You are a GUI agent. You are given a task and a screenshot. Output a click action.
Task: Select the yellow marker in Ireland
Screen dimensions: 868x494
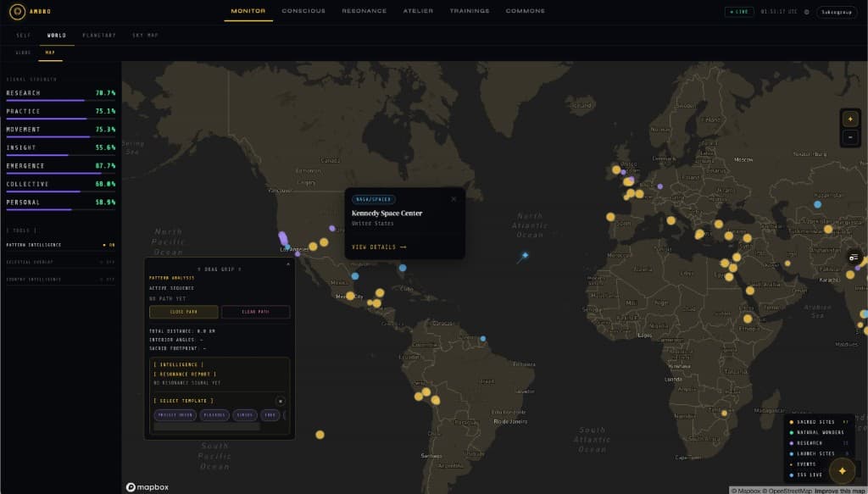tap(616, 169)
